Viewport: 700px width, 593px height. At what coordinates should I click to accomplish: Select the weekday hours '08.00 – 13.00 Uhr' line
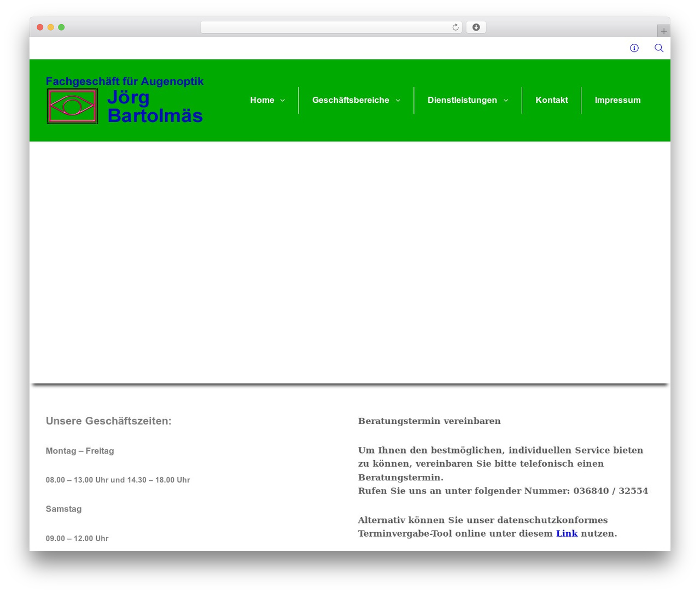point(118,480)
